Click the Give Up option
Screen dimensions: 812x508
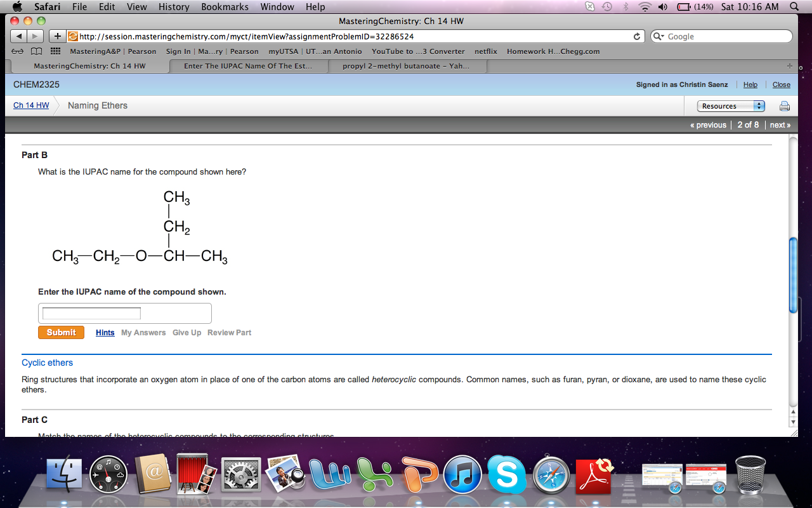tap(187, 333)
